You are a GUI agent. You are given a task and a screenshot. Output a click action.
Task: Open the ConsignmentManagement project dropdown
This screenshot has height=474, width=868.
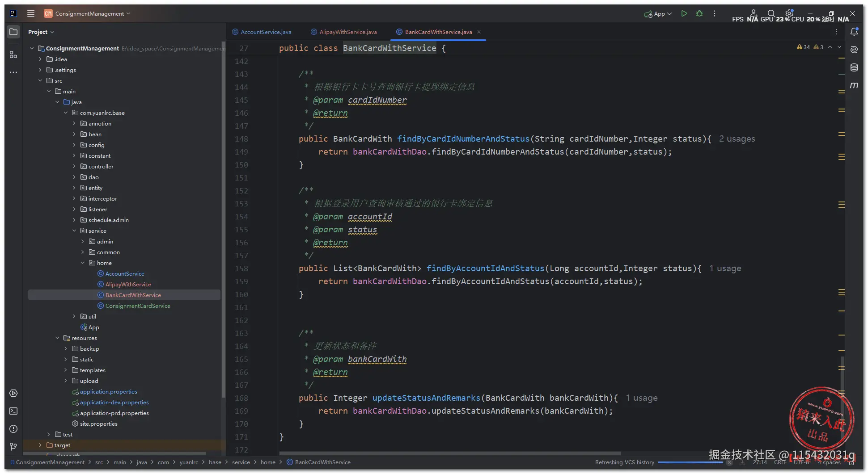click(89, 14)
